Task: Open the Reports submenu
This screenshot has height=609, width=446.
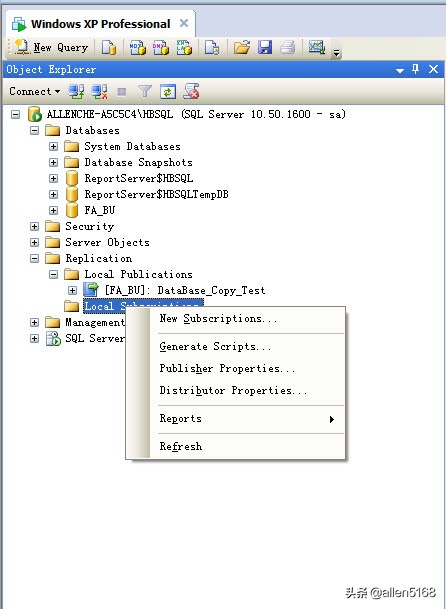Action: tap(236, 419)
